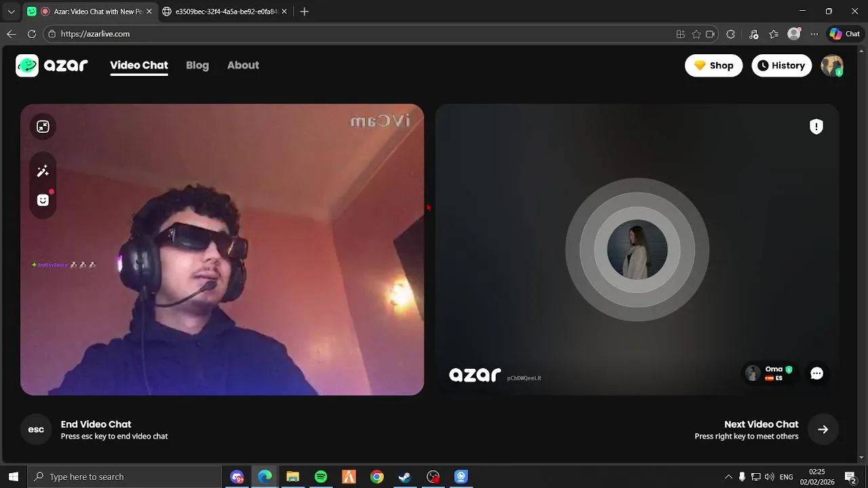The width and height of the screenshot is (868, 488).
Task: Open the Shop with the gem icon
Action: point(713,66)
